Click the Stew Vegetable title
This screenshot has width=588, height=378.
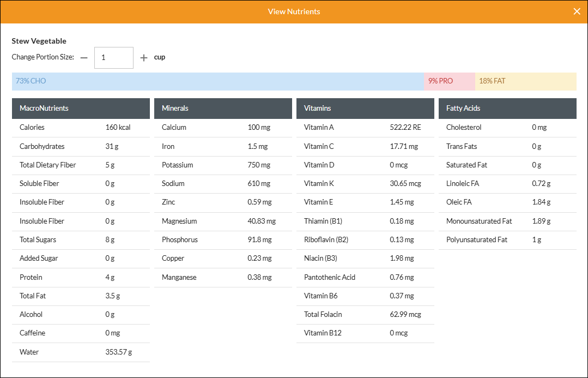click(x=39, y=41)
